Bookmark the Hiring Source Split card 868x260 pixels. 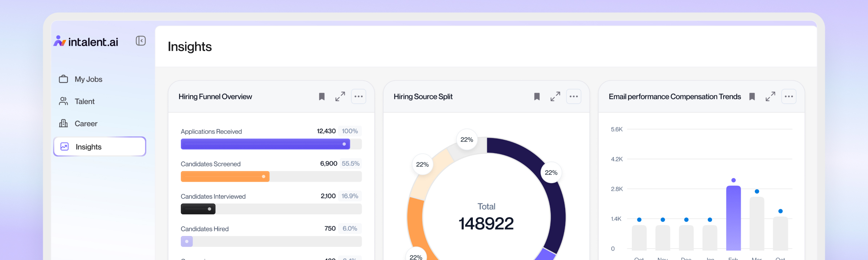537,96
